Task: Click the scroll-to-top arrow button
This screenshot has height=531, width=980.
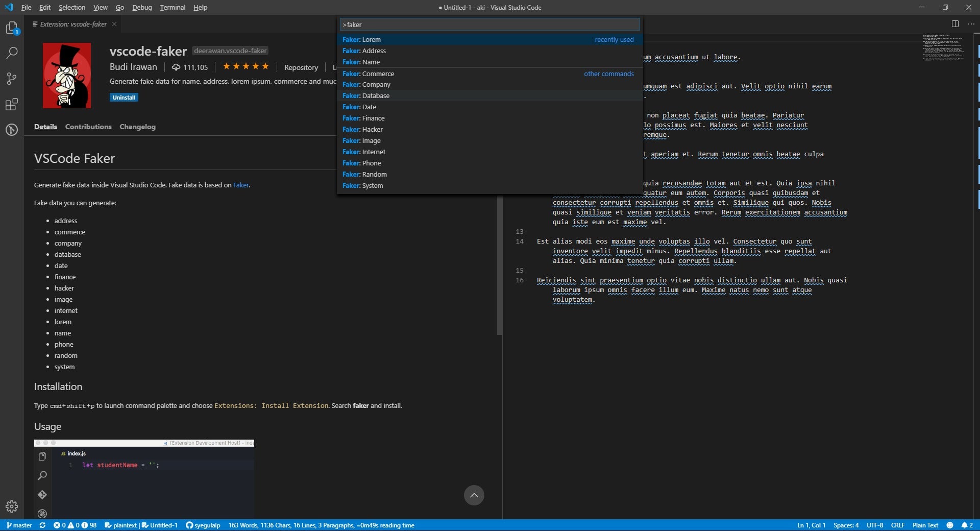Action: click(x=474, y=495)
